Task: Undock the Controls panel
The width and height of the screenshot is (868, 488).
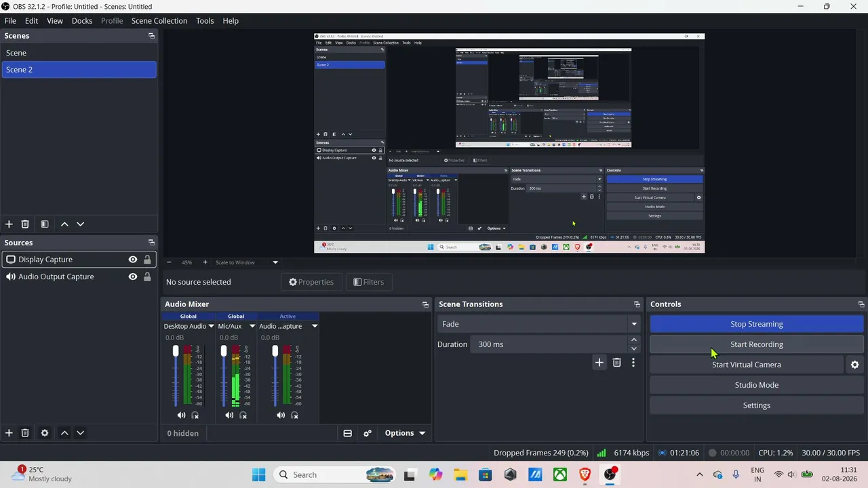Action: (861, 304)
